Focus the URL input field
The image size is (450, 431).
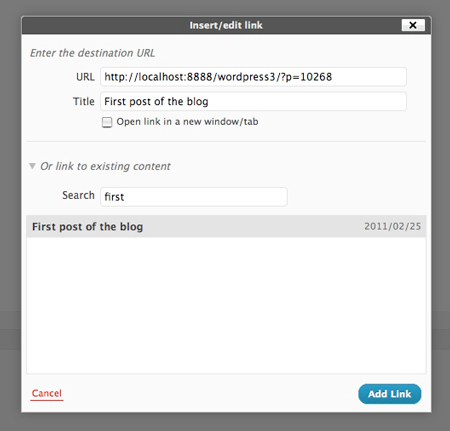(x=253, y=77)
